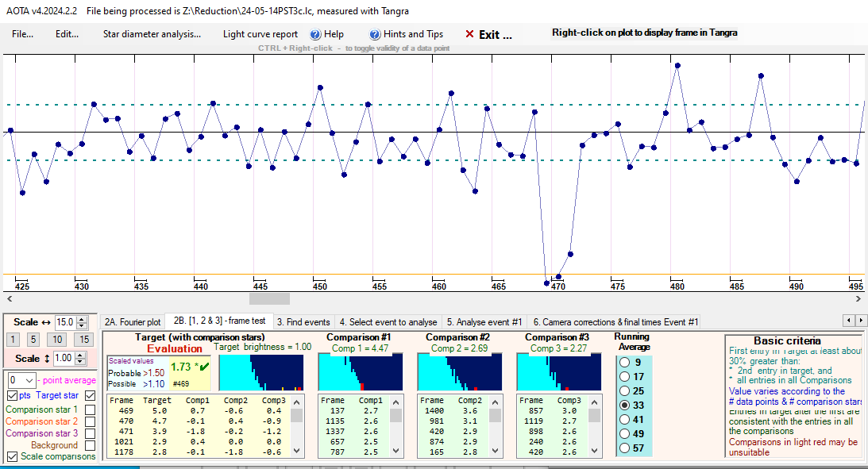The image size is (868, 469).
Task: Click the plot's horizontal scrollbar thumb
Action: coord(269,298)
